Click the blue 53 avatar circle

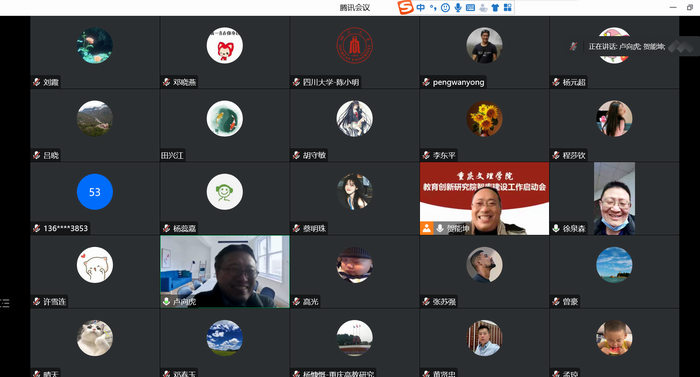click(95, 192)
